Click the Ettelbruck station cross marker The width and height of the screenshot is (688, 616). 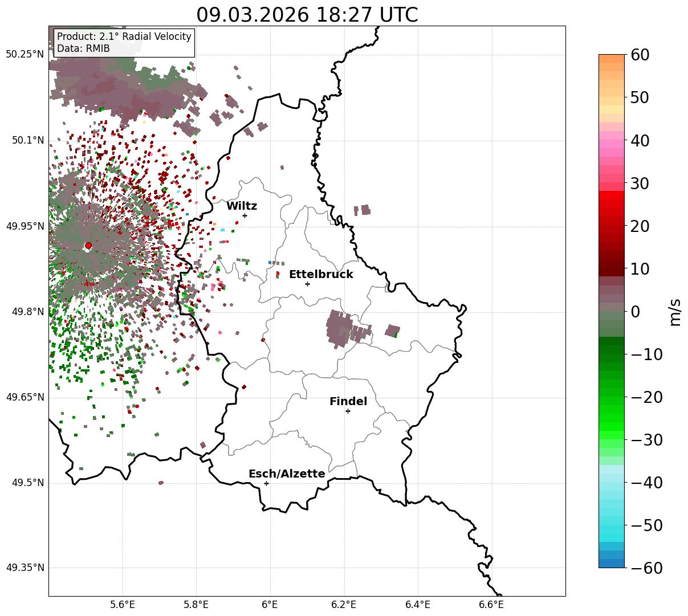tap(307, 284)
